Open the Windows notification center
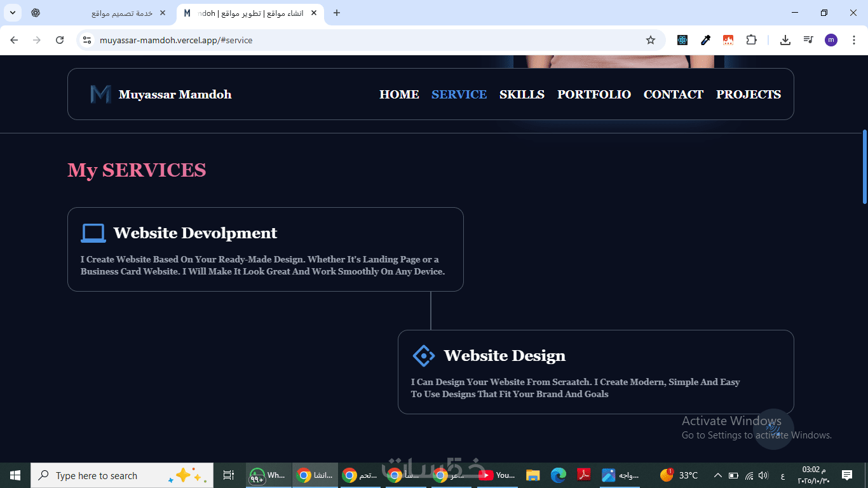868x488 pixels. pyautogui.click(x=846, y=475)
